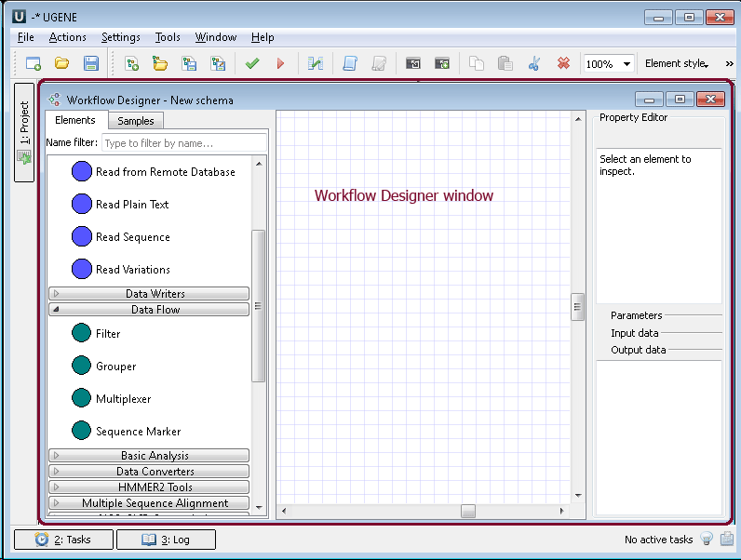The image size is (741, 560).
Task: Select the Read Variations element
Action: (121, 269)
